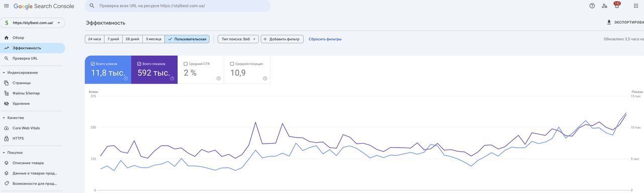The height and width of the screenshot is (193, 644).
Task: Click the Обновлено 3,5 часа status text
Action: click(x=624, y=39)
